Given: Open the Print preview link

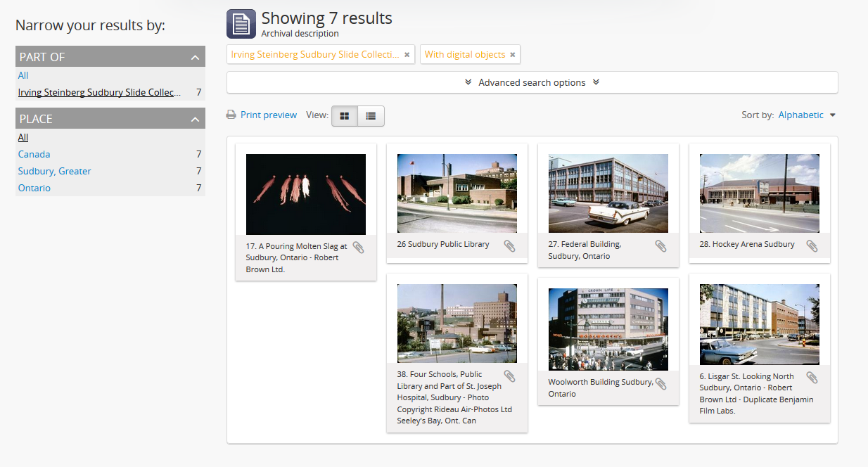Looking at the screenshot, I should click(268, 115).
